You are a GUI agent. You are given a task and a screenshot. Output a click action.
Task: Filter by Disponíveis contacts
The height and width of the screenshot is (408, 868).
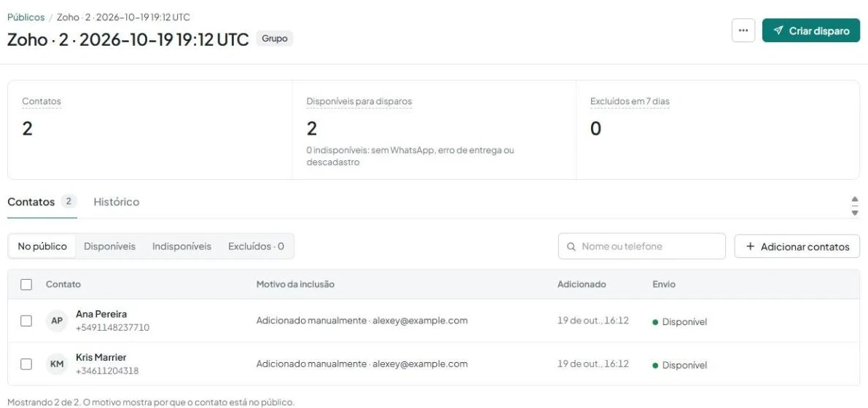coord(109,246)
